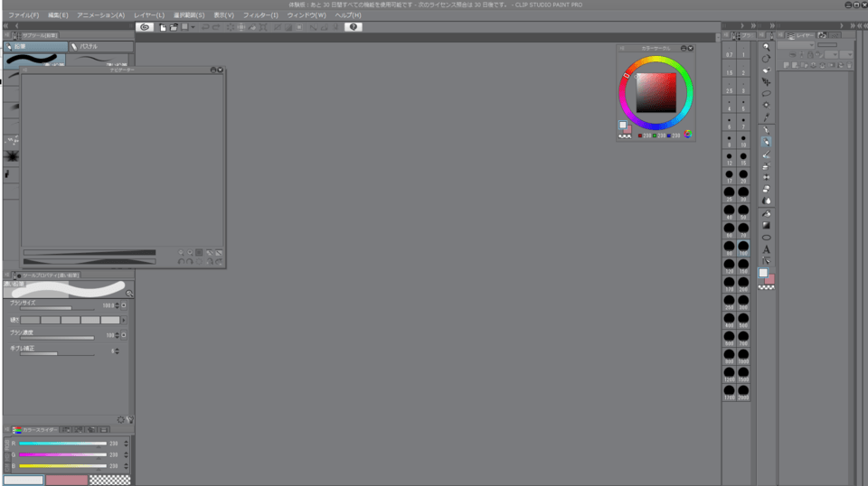
Task: Click the pink sub color swatch at bottom
Action: (67, 481)
